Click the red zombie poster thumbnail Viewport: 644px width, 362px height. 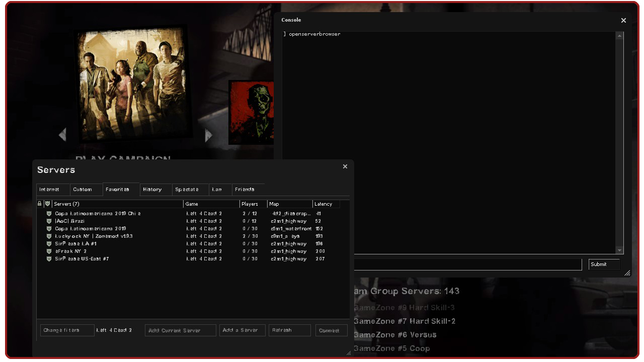[x=251, y=113]
